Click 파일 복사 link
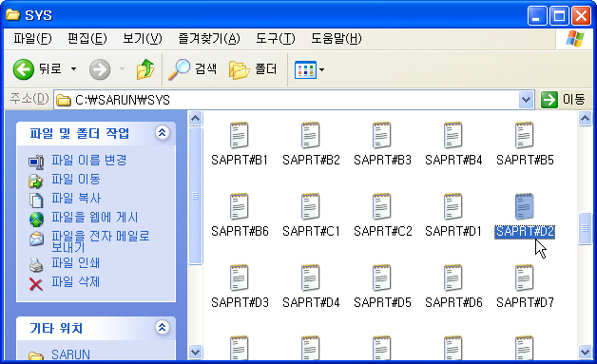This screenshot has width=597, height=364. click(x=76, y=198)
